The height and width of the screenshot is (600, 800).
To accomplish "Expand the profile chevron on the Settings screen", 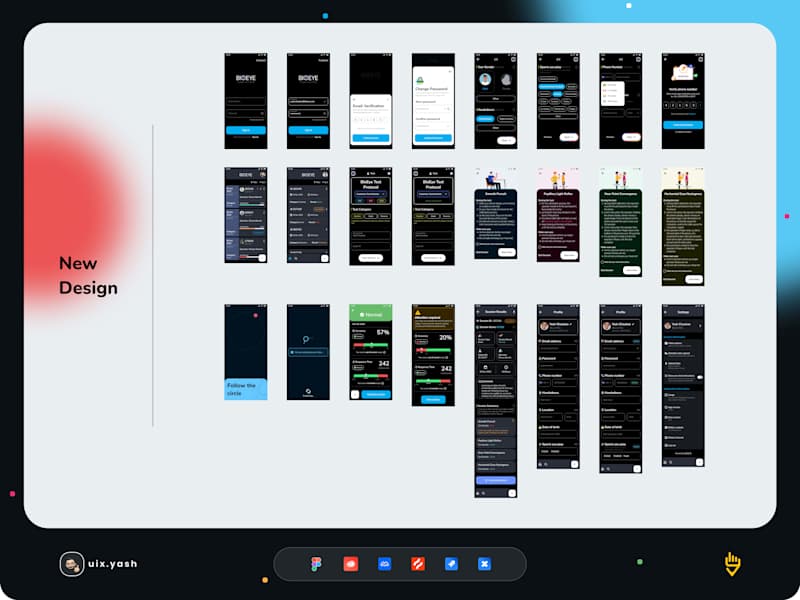I will click(700, 325).
